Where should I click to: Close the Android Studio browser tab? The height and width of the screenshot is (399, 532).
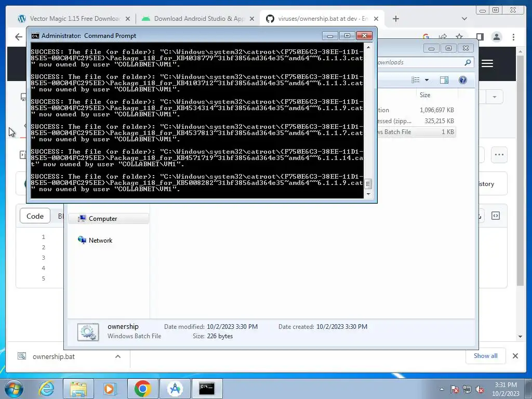point(252,19)
